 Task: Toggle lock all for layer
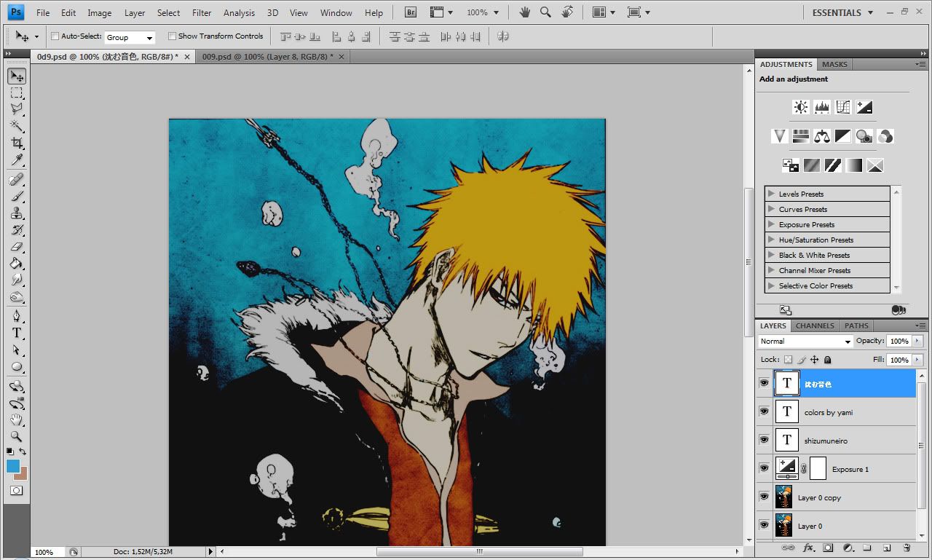[828, 360]
